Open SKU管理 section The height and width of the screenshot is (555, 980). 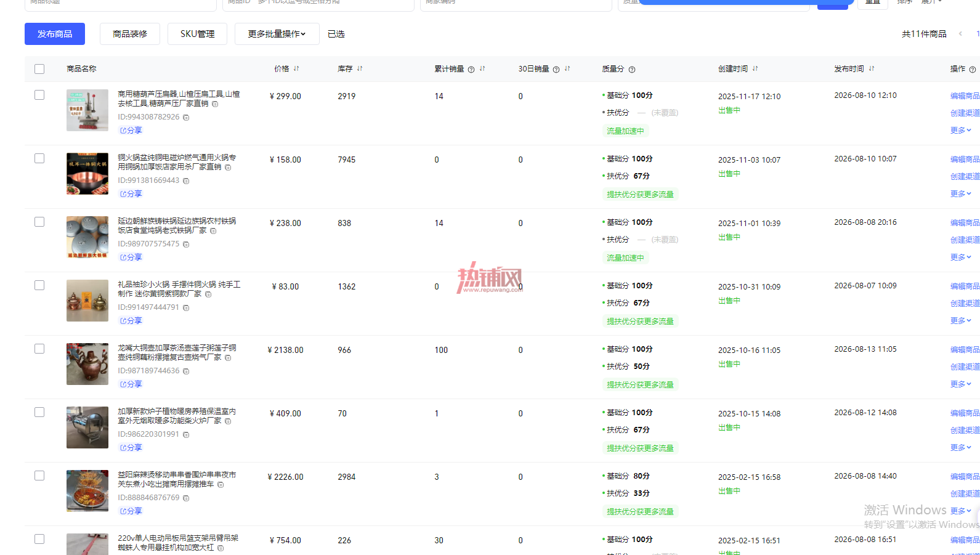coord(197,34)
